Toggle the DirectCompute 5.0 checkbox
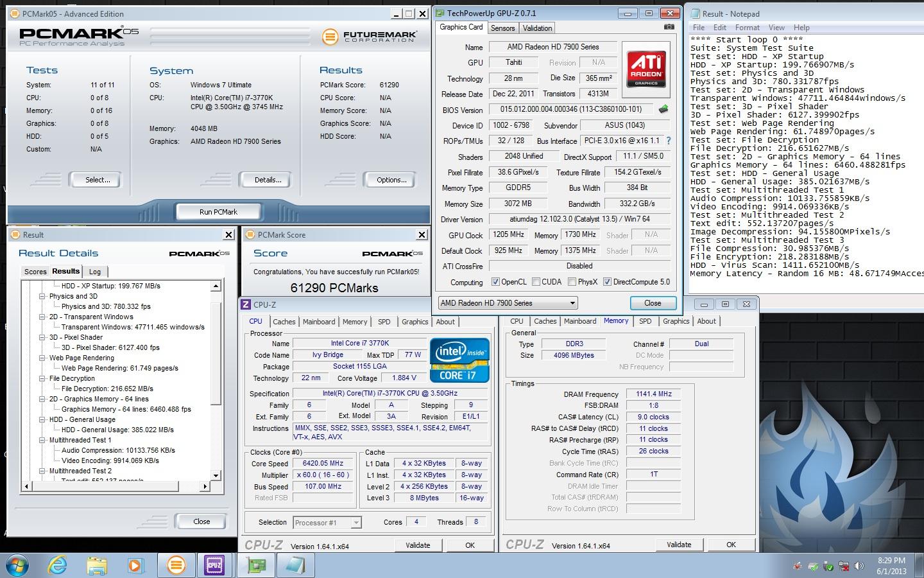This screenshot has height=578, width=924. pos(607,282)
